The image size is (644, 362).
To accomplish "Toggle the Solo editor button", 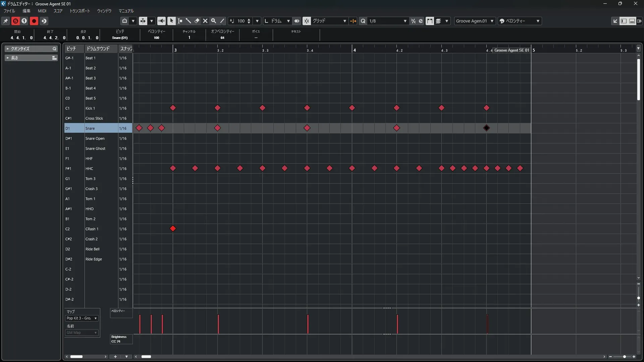I will point(15,21).
